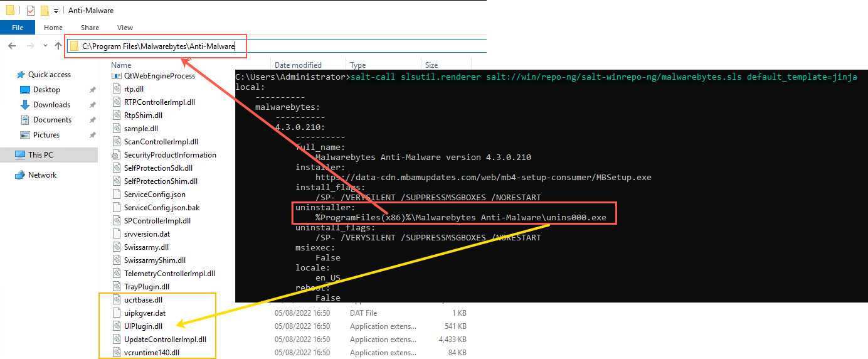
Task: Go up one folder level
Action: (x=58, y=46)
